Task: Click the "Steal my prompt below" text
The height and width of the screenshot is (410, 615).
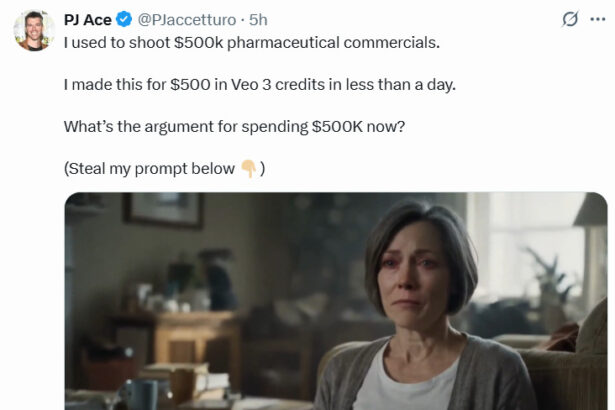Action: pyautogui.click(x=152, y=168)
